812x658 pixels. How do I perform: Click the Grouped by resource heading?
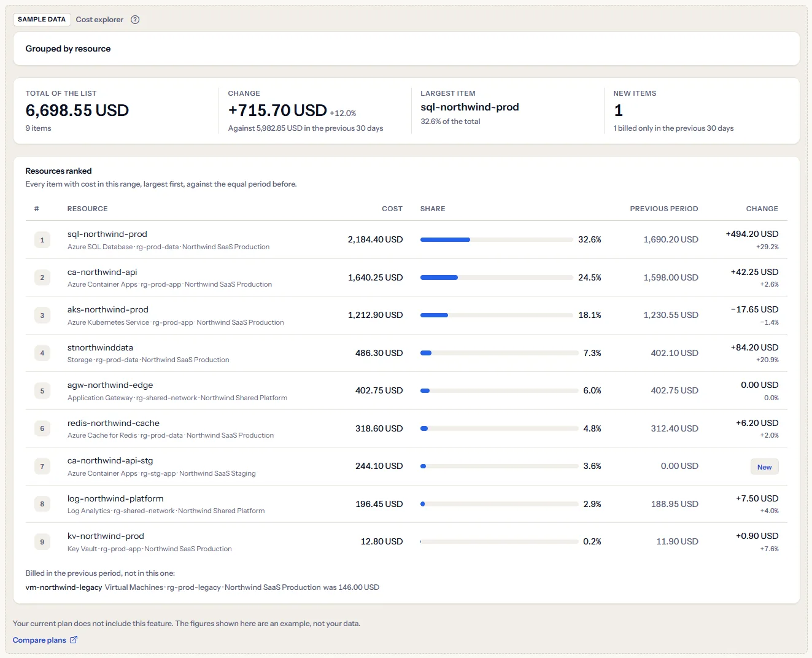click(68, 48)
